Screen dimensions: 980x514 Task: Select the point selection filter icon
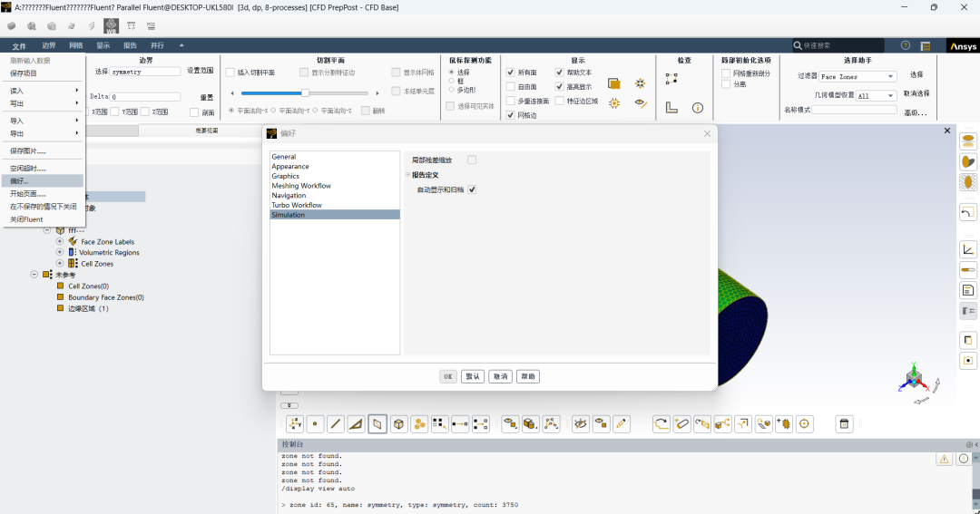(x=315, y=424)
